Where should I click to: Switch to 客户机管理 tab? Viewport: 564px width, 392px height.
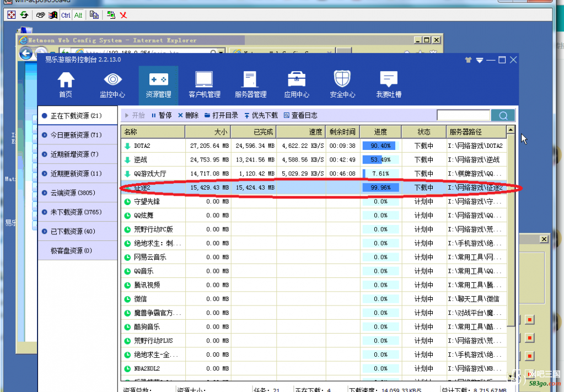point(205,85)
